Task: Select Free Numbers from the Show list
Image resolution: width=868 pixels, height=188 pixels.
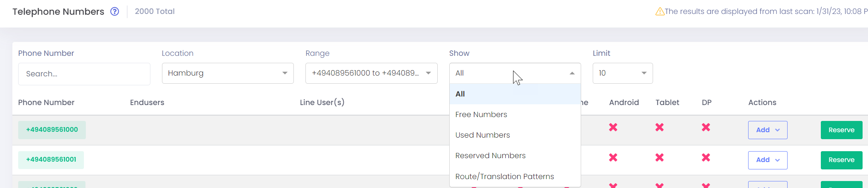Action: click(481, 114)
